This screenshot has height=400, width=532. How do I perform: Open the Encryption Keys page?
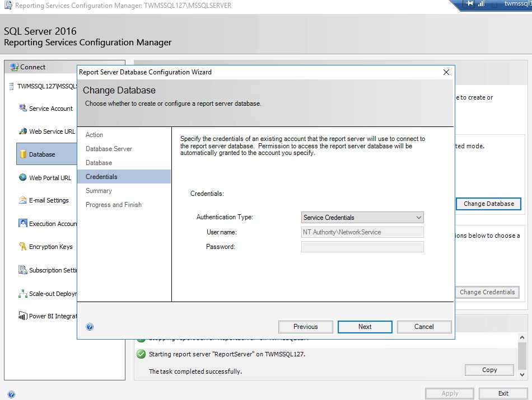[51, 247]
